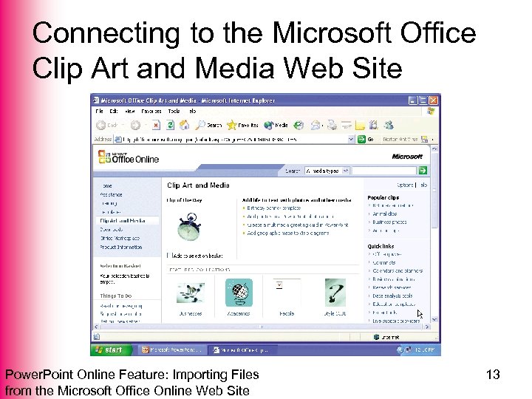Viewport: 532px width, 399px height.
Task: Open Add geographic maps to diagrams link
Action: [x=287, y=233]
